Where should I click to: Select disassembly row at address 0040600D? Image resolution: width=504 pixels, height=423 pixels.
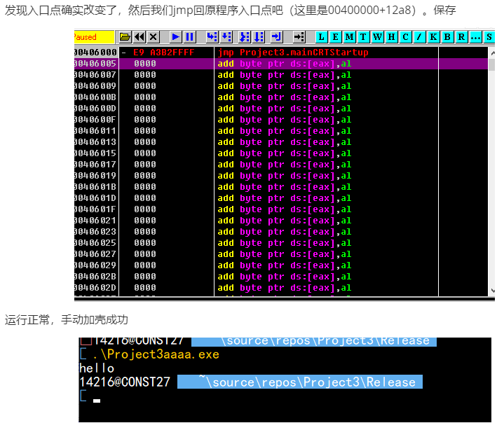pos(281,109)
